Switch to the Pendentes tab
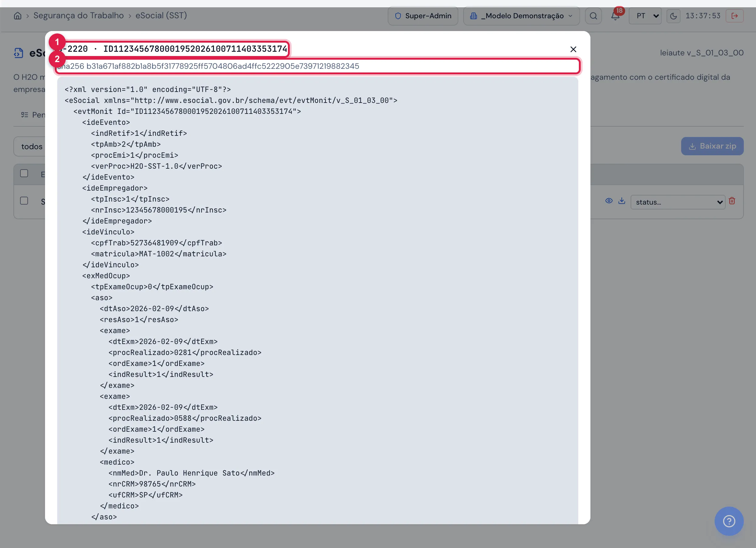Screen dimensions: 756x548 pyautogui.click(x=33, y=115)
